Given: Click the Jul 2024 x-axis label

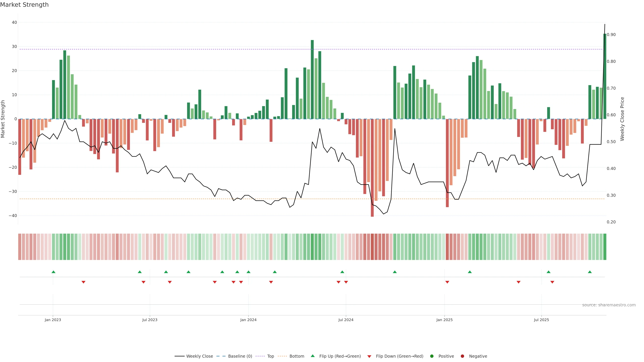Looking at the screenshot, I should [346, 320].
